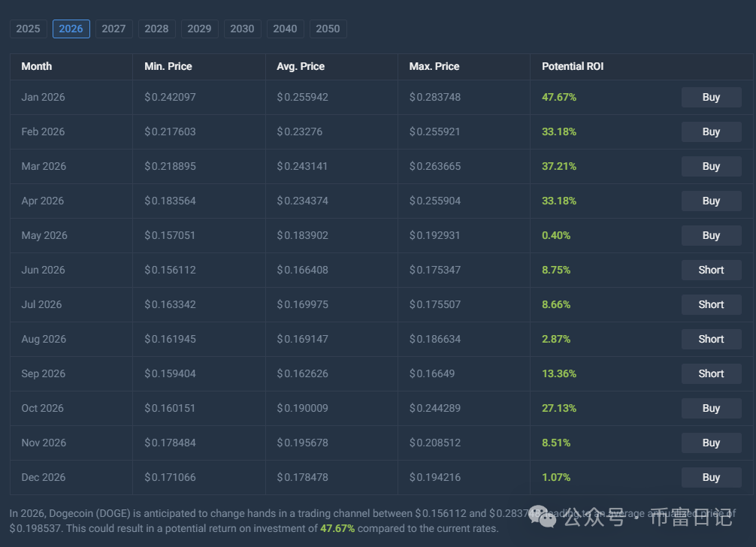Select the average price $0.183902
Screen dimensions: 756x547
coord(302,236)
